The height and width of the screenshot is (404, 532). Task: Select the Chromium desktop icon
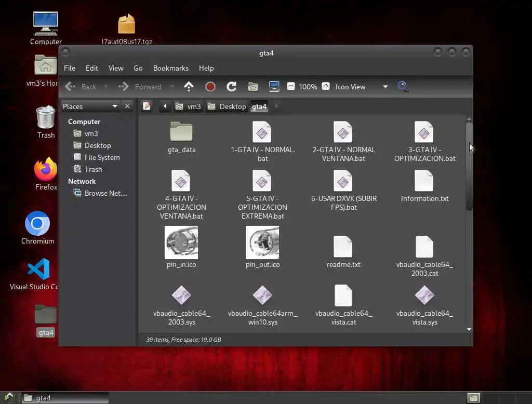click(37, 227)
